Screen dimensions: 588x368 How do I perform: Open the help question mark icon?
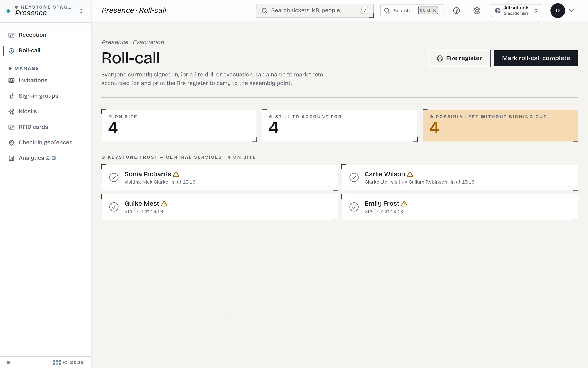coord(456,11)
